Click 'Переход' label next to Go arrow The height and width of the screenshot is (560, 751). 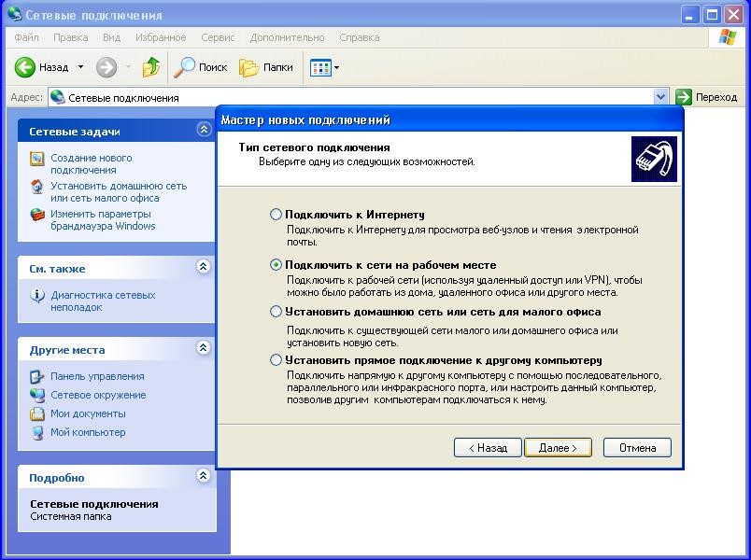coord(716,97)
